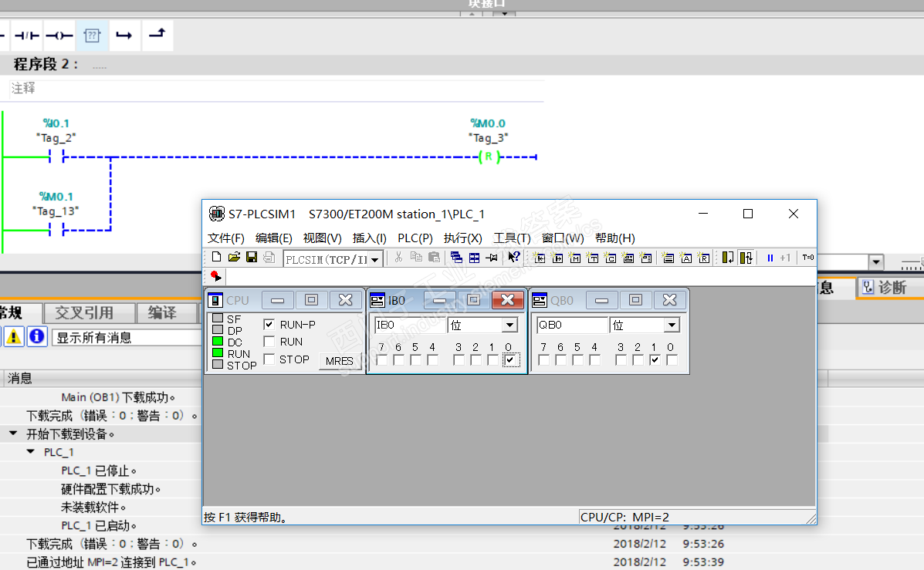Click the Copy icon in PLCSIM toolbar

point(416,258)
